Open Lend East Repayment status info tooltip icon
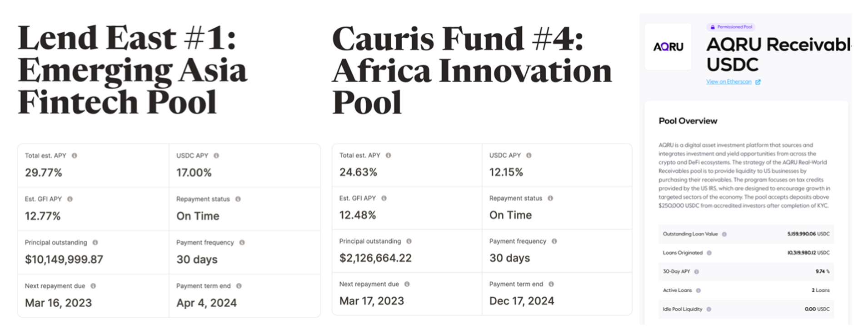The image size is (868, 330). point(238,199)
